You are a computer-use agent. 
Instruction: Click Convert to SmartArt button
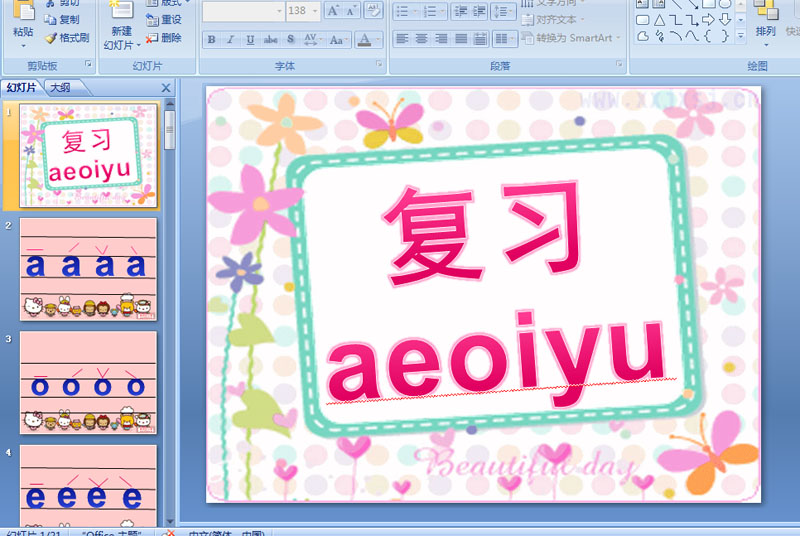pos(571,38)
